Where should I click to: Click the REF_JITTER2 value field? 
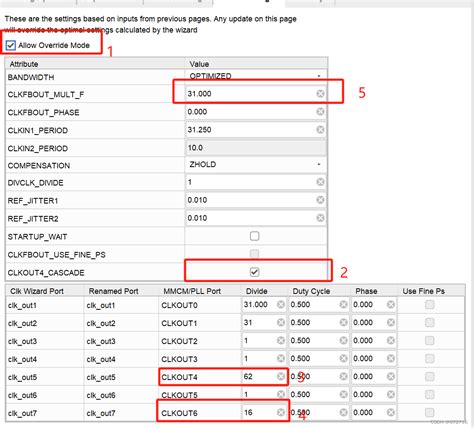click(x=256, y=218)
